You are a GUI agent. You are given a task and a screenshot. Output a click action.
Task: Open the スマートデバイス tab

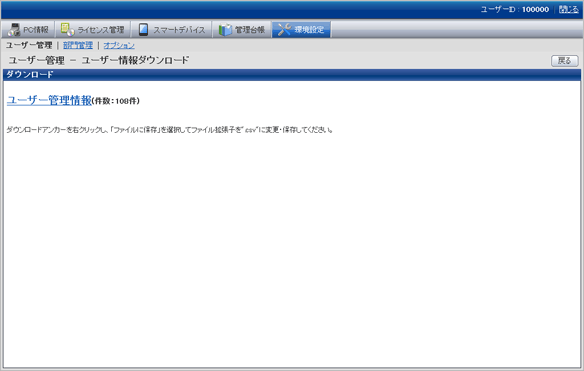click(x=171, y=29)
